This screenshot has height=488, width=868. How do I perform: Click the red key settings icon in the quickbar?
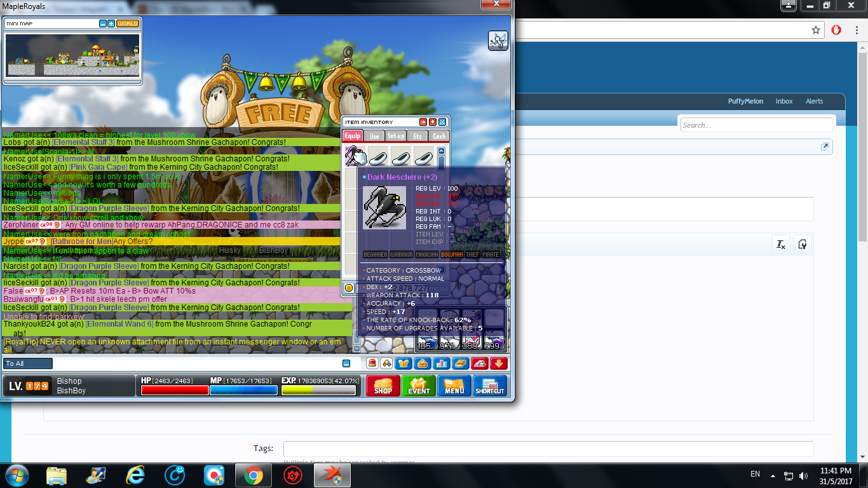tap(480, 363)
